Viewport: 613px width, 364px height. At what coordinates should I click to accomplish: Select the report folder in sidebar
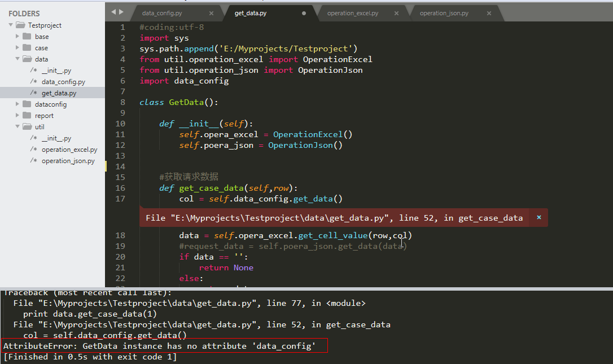(x=44, y=116)
